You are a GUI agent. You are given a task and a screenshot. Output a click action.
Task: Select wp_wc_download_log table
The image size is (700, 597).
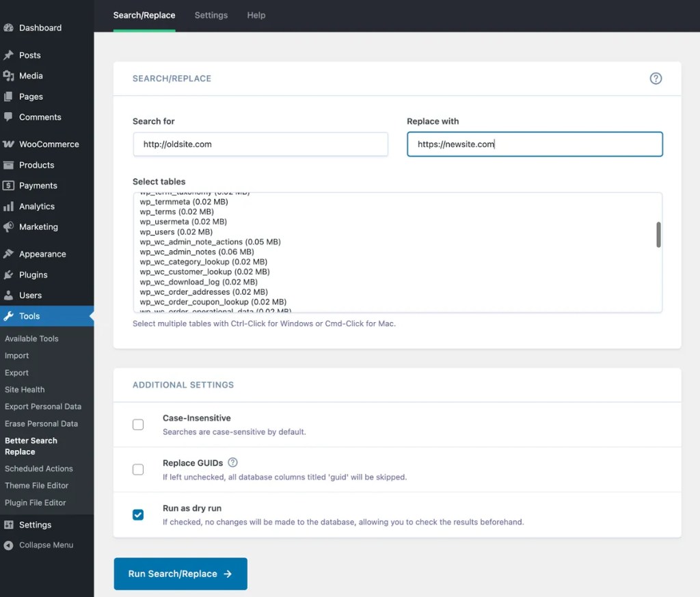[199, 282]
